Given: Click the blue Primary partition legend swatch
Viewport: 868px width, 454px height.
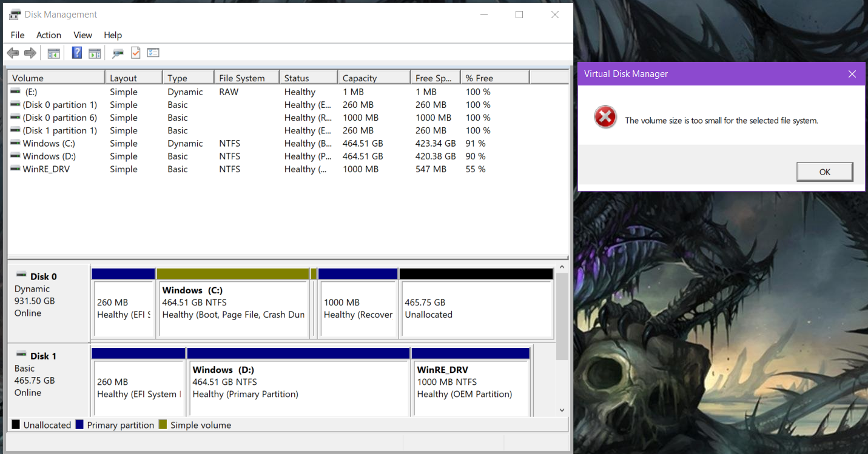Looking at the screenshot, I should coord(79,424).
